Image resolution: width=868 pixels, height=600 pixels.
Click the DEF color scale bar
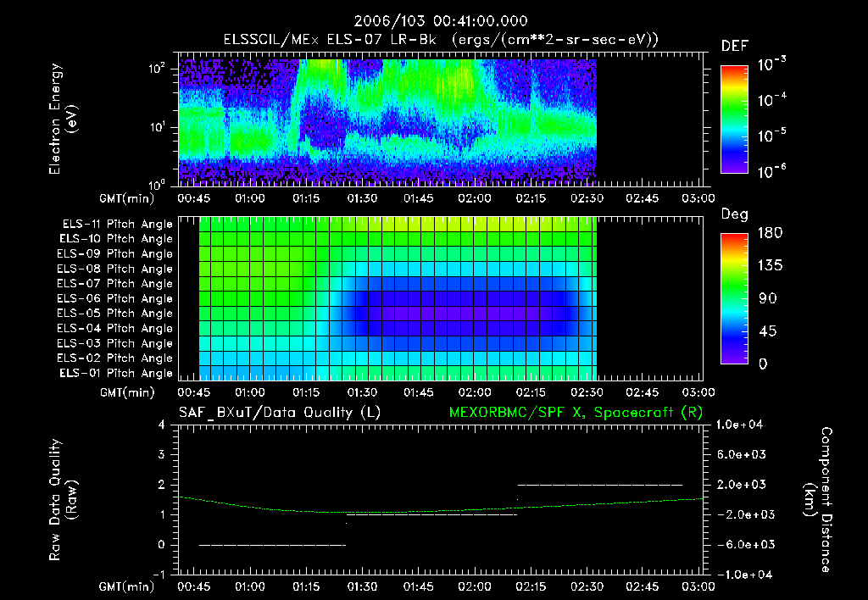(734, 119)
